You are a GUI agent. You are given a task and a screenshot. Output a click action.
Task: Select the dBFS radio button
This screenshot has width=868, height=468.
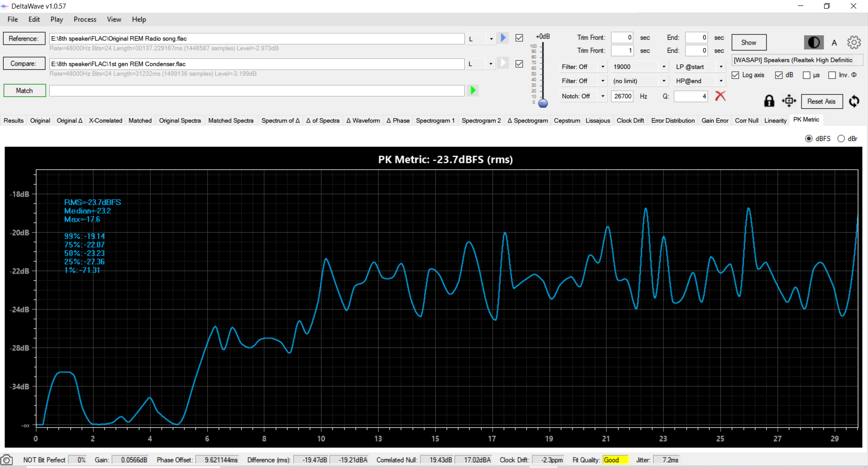(x=809, y=138)
